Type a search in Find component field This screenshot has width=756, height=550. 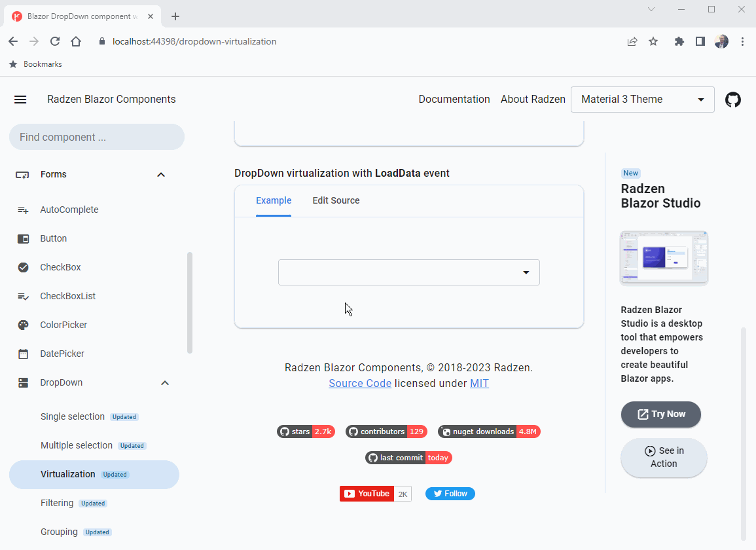[x=96, y=137]
